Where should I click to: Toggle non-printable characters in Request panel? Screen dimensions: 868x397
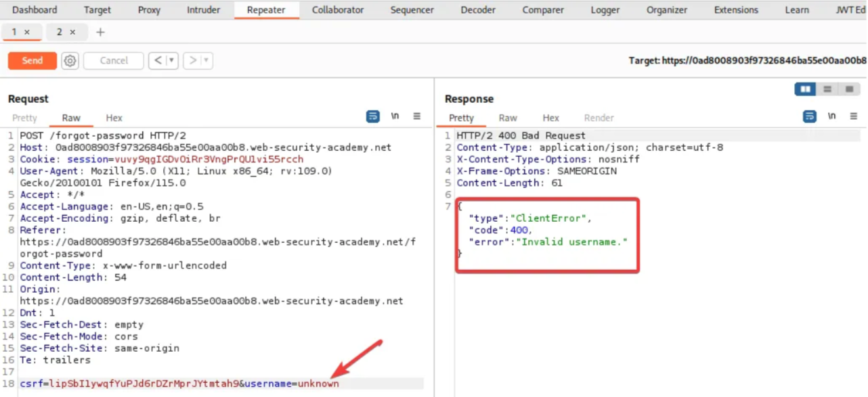tap(395, 117)
